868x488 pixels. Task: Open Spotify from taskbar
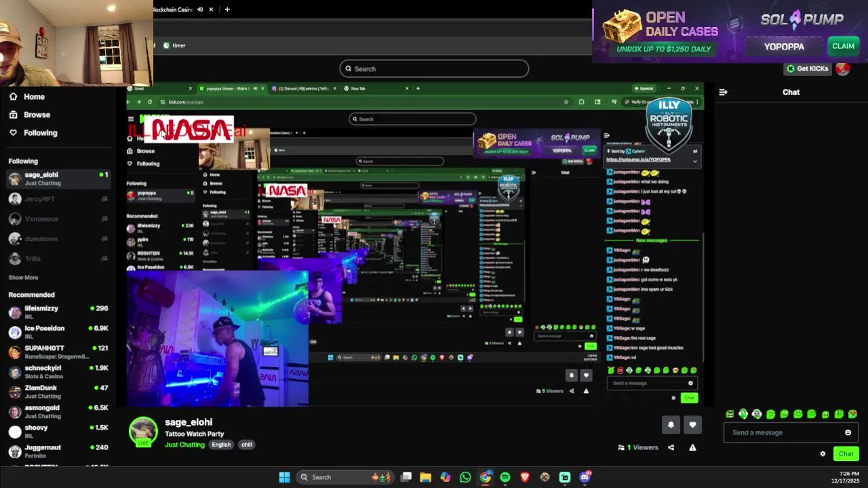(505, 477)
